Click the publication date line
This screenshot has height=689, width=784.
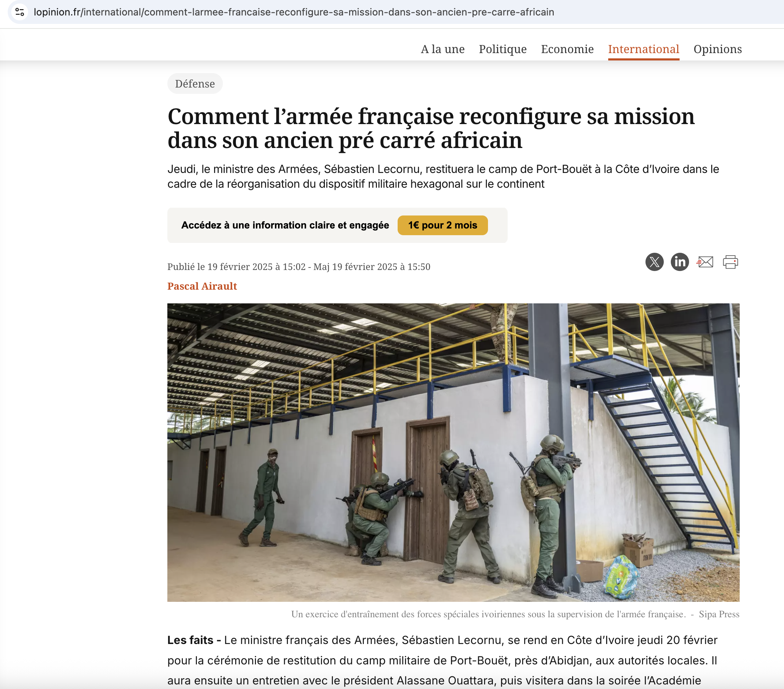point(299,266)
